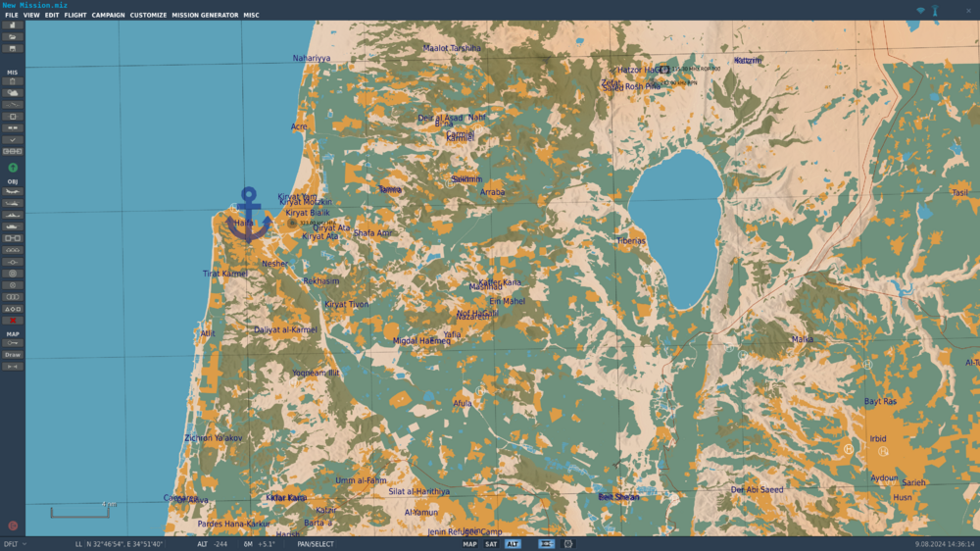Select the airplane group placement tool
This screenshot has height=551, width=980.
(13, 192)
